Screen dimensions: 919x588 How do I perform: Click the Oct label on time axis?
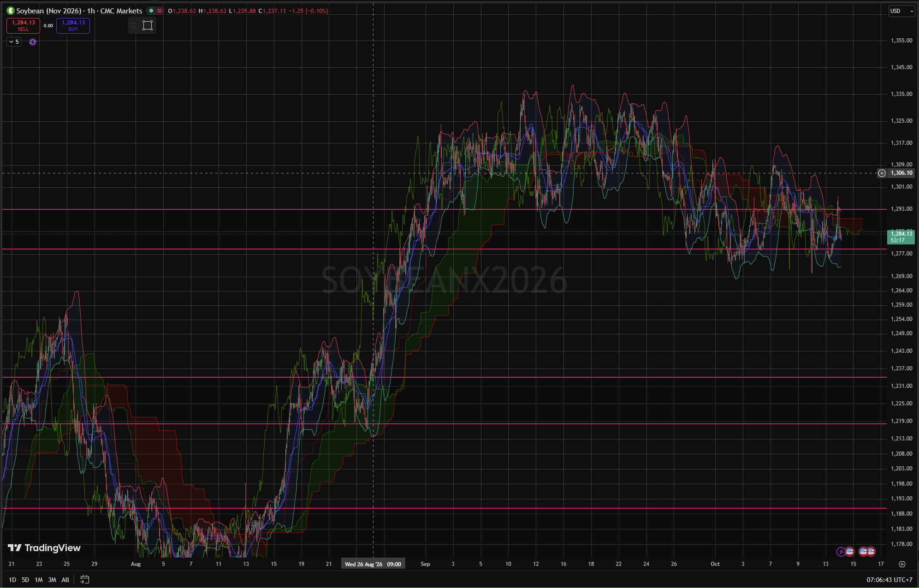click(715, 564)
